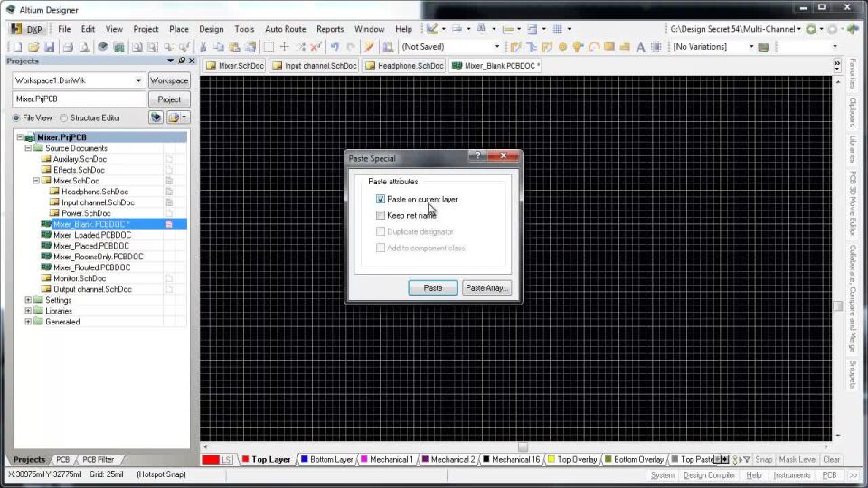Switch to the PCB Filter panel tab
Image resolution: width=868 pixels, height=488 pixels.
click(98, 460)
